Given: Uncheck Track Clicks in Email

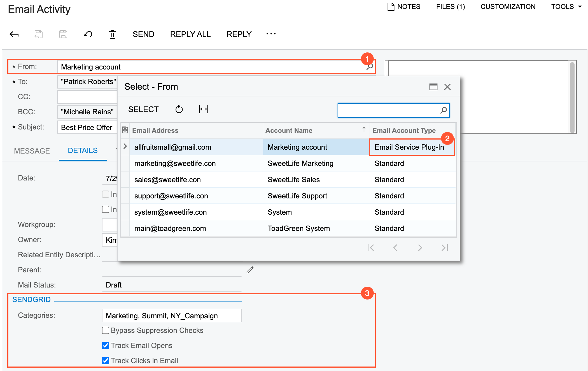Looking at the screenshot, I should coord(106,361).
